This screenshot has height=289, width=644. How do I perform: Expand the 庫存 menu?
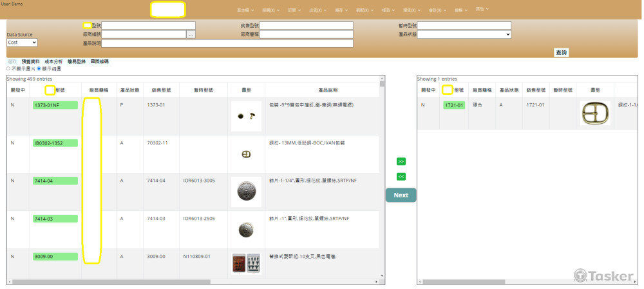point(342,10)
